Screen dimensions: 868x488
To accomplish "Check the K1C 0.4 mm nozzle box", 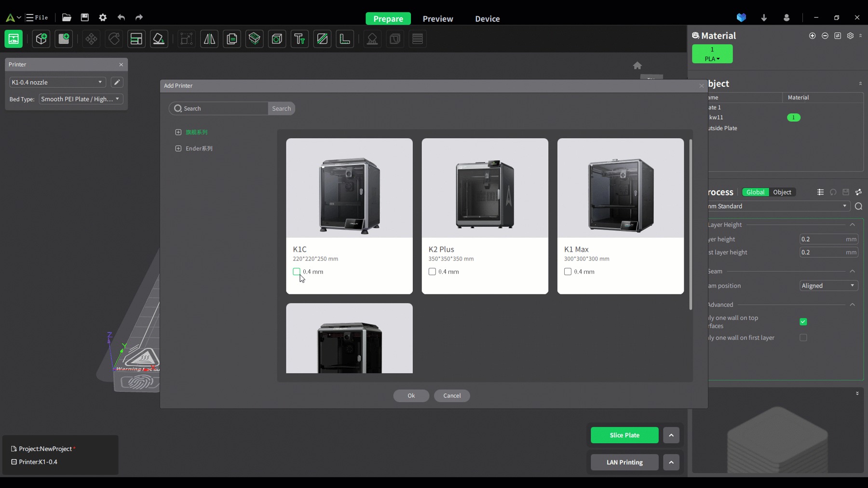I will click(297, 272).
